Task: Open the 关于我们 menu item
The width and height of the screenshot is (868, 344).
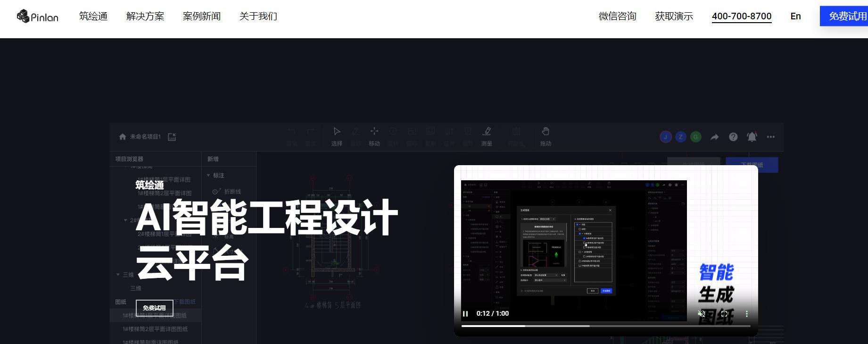Action: click(258, 17)
